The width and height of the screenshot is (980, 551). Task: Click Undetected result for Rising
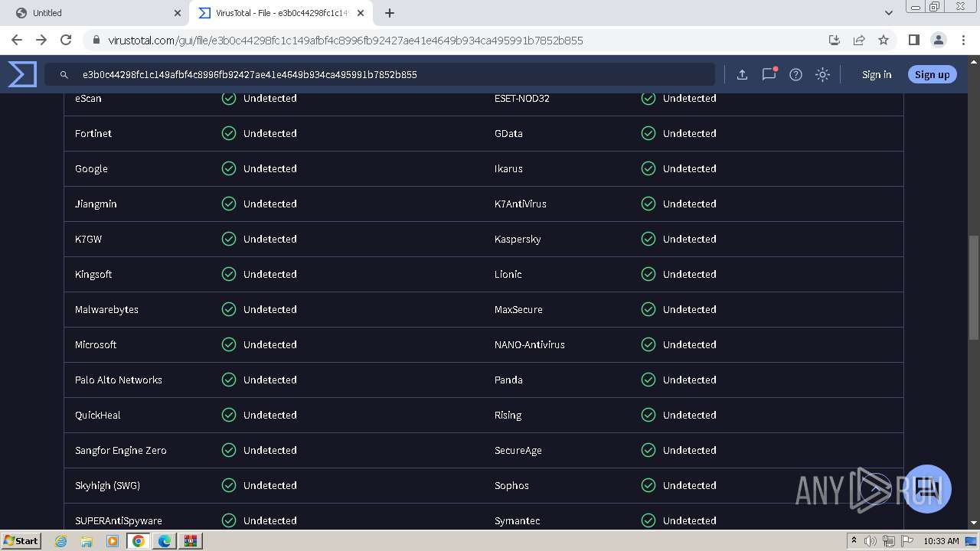click(x=690, y=415)
